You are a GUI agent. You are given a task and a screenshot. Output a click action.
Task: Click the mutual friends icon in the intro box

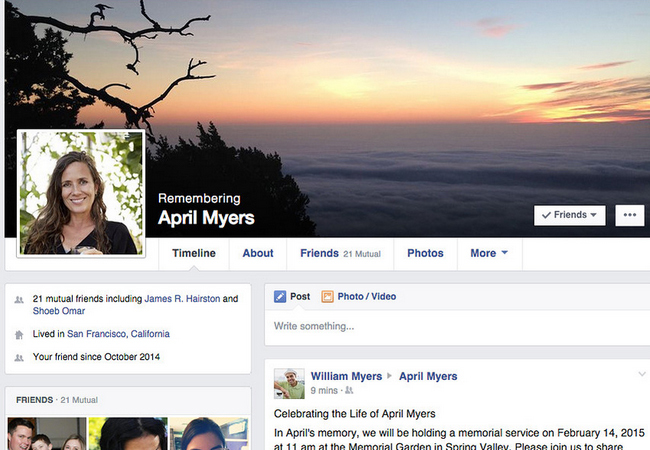click(x=19, y=300)
